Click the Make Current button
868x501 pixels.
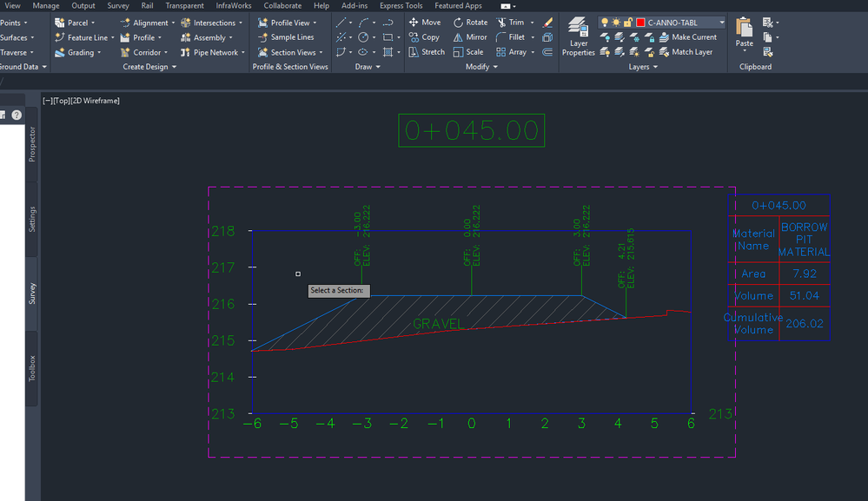pyautogui.click(x=688, y=37)
